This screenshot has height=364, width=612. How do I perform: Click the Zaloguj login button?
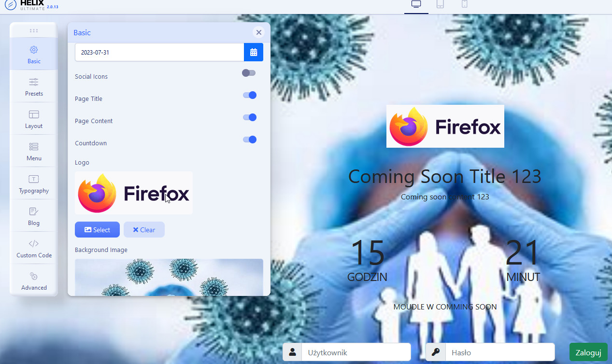click(x=588, y=352)
